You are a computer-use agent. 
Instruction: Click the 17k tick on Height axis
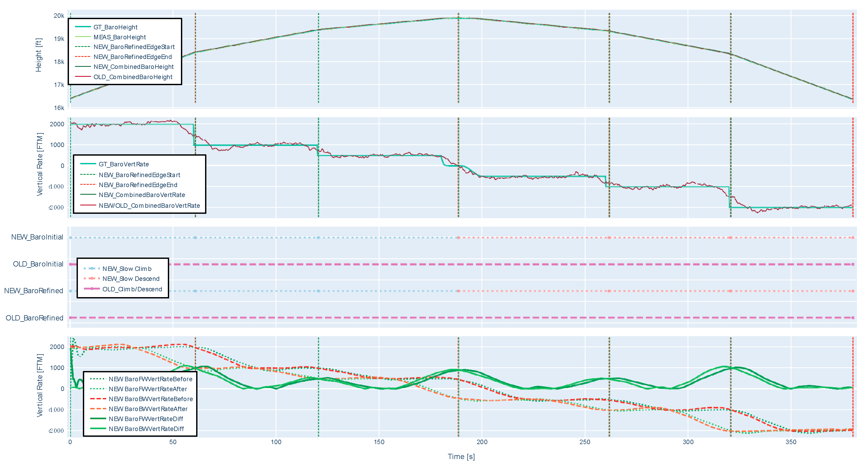pyautogui.click(x=59, y=85)
